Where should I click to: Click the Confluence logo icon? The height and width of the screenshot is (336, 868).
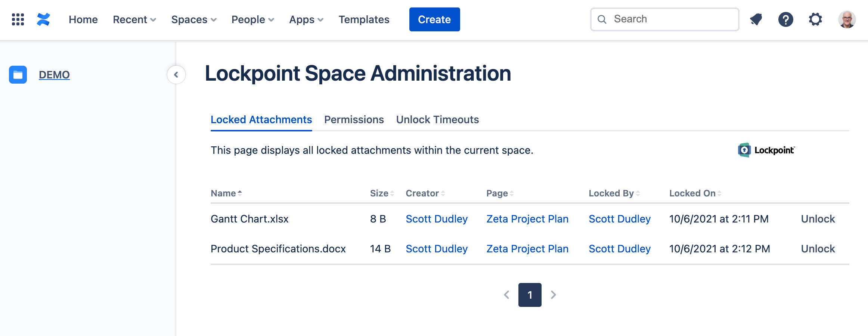43,19
